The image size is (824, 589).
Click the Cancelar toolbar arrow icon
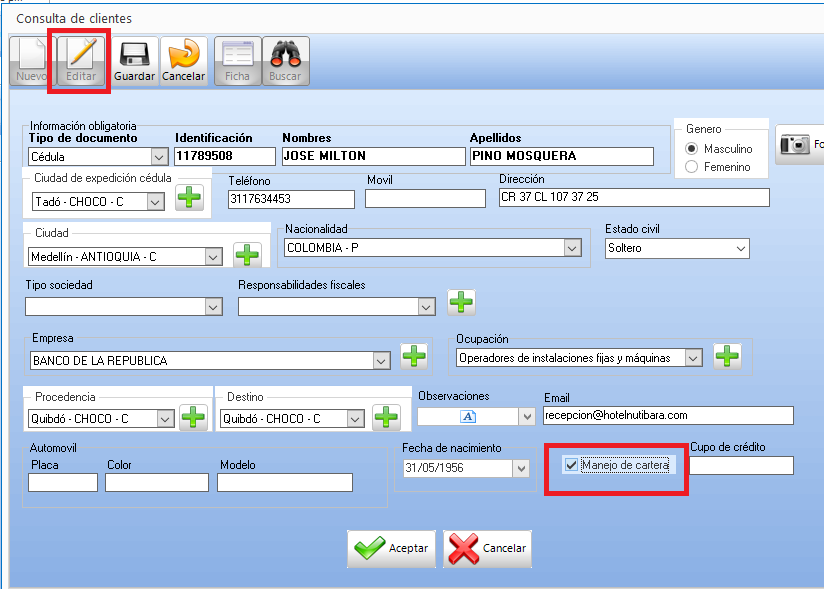(183, 61)
